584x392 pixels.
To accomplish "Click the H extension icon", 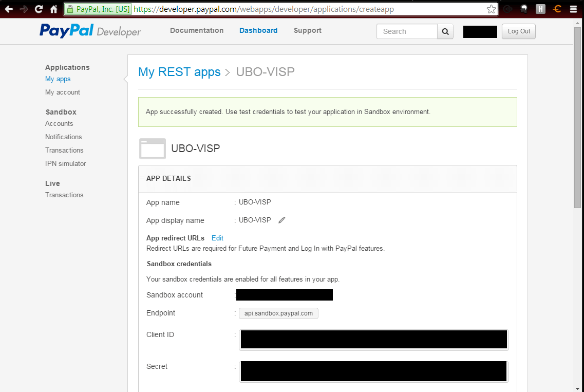I will point(540,9).
